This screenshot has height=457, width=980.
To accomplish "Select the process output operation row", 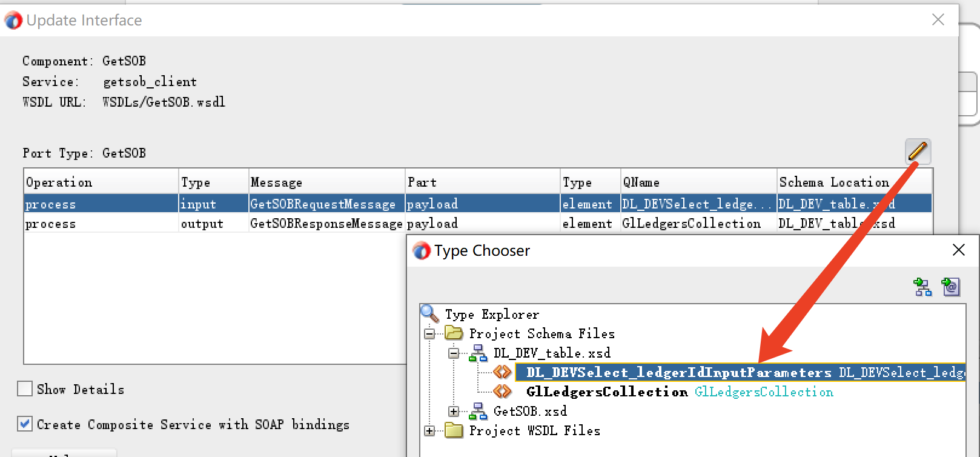I will [x=478, y=223].
